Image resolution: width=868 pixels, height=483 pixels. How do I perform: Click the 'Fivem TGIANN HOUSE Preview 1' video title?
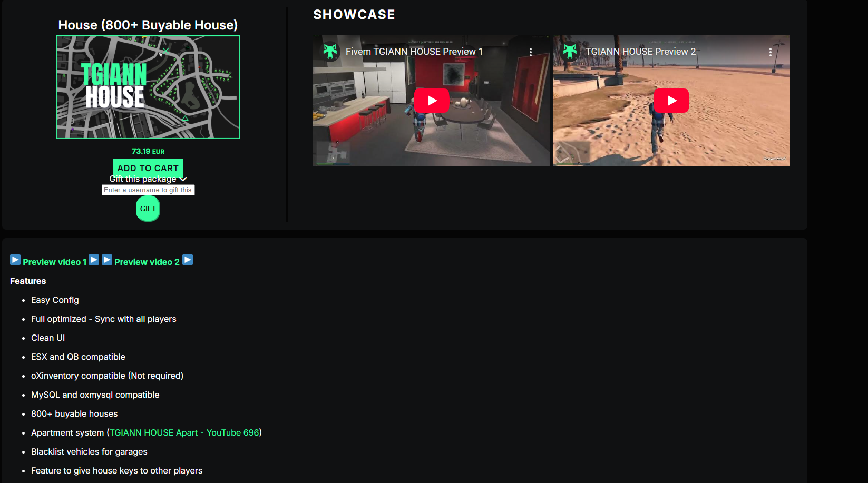[414, 52]
